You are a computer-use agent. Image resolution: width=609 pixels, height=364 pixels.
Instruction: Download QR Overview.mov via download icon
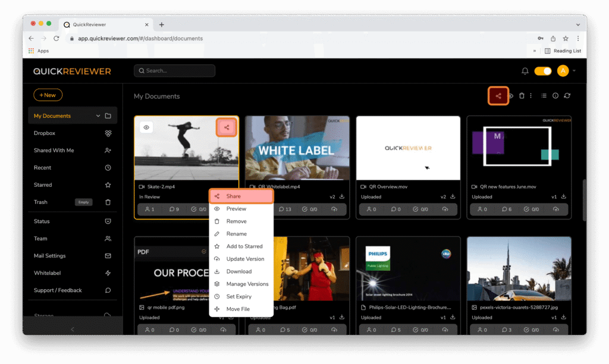coord(452,197)
